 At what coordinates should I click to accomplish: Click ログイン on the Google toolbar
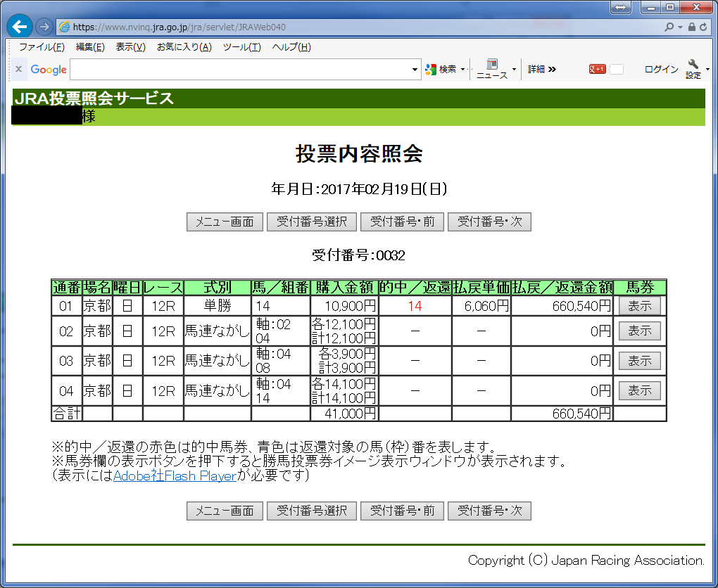click(x=661, y=69)
